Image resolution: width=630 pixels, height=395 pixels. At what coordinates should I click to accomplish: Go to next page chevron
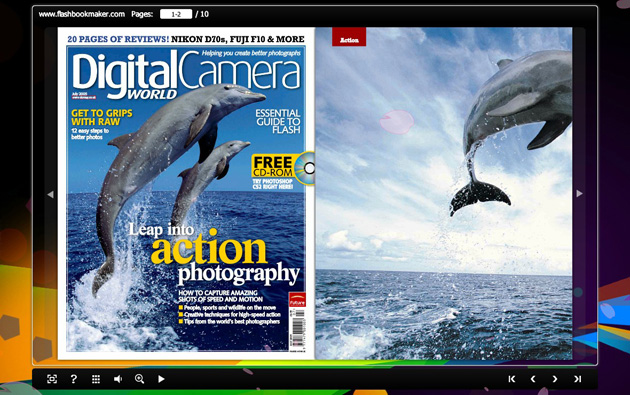[x=555, y=379]
